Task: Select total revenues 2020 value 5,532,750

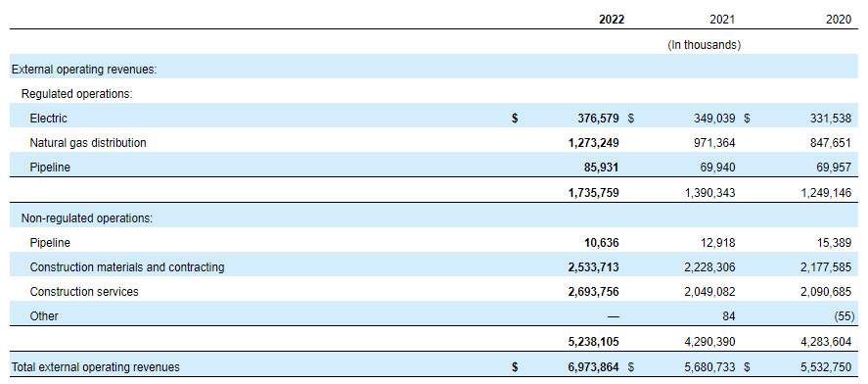Action: point(825,366)
